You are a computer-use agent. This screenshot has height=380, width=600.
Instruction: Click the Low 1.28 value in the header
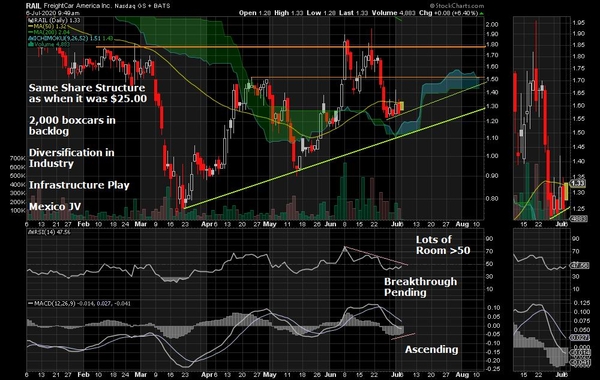click(321, 13)
